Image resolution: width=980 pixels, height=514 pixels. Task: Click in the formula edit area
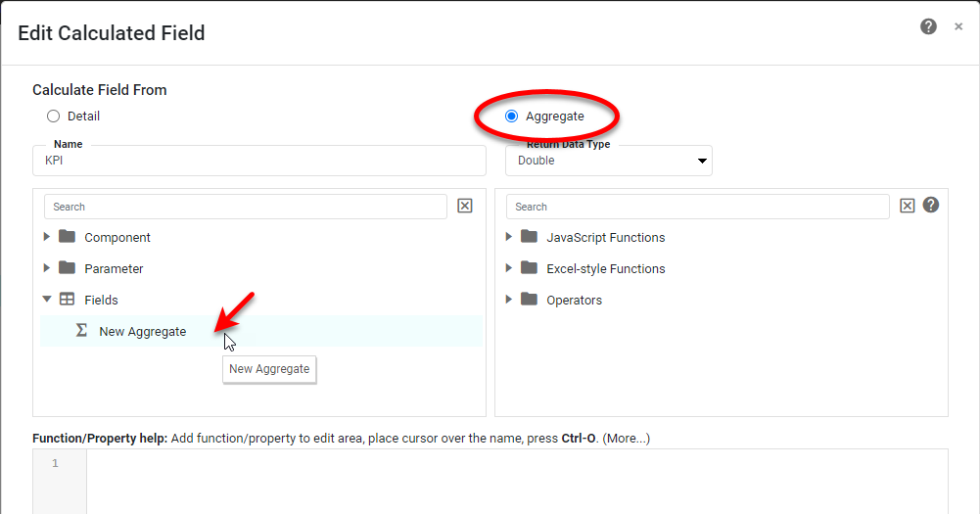(517, 482)
